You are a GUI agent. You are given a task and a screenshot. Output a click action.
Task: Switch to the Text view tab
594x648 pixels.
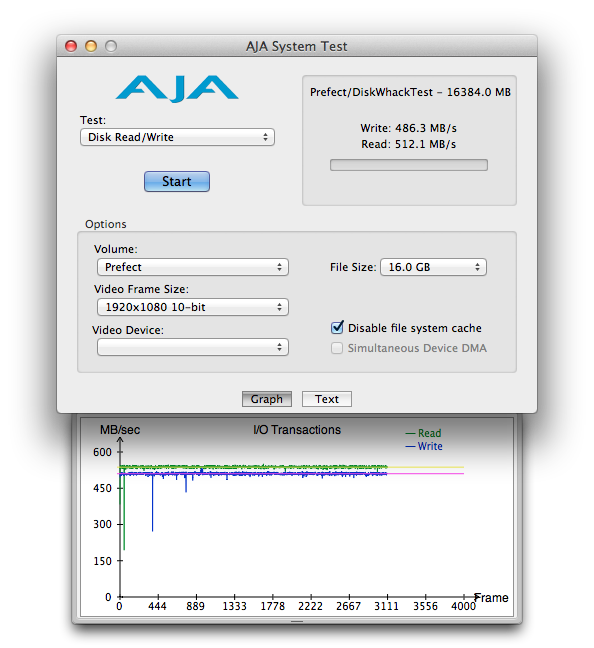pyautogui.click(x=327, y=399)
